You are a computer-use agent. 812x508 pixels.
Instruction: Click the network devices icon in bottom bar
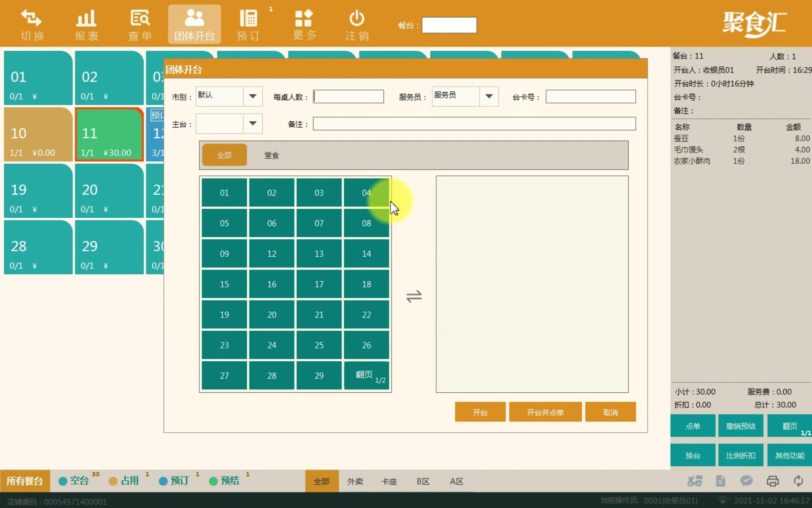(x=695, y=481)
